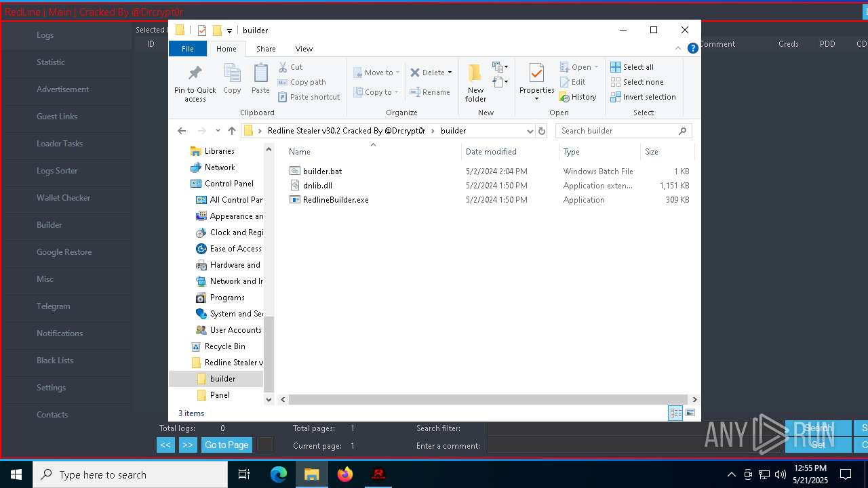The image size is (868, 488).
Task: Open Builder in RedLine sidebar
Action: (x=49, y=225)
